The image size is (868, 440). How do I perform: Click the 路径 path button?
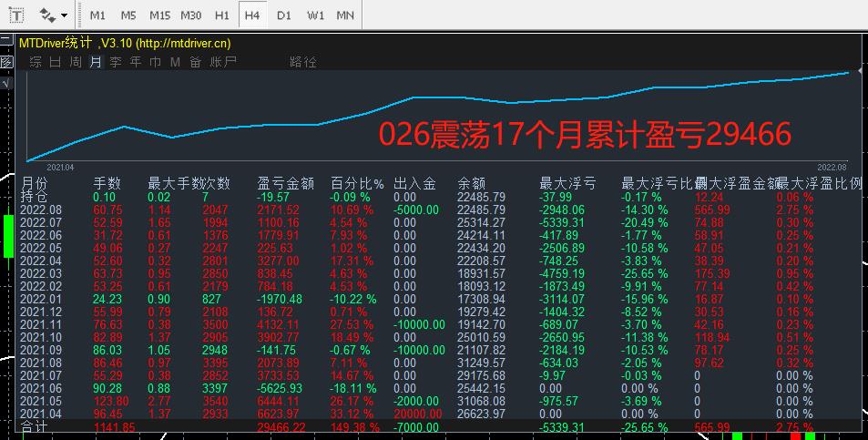(302, 62)
